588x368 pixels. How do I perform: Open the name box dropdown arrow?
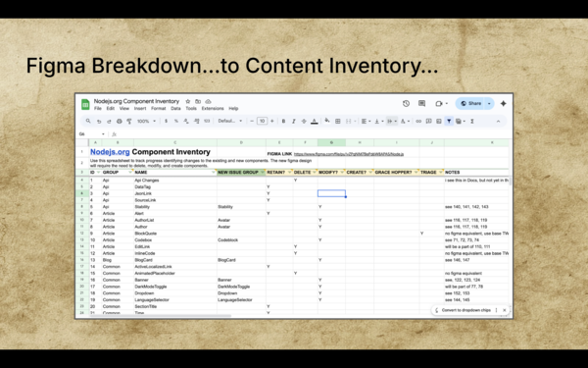[x=103, y=134]
